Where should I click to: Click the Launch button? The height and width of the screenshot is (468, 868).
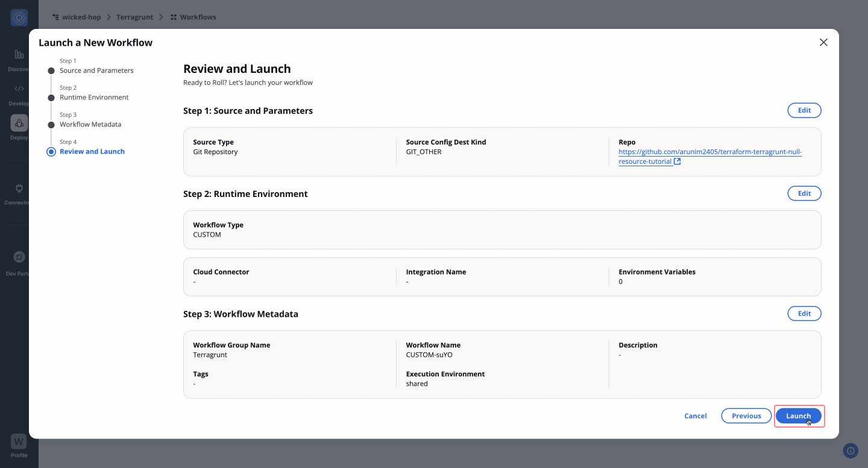pyautogui.click(x=798, y=416)
